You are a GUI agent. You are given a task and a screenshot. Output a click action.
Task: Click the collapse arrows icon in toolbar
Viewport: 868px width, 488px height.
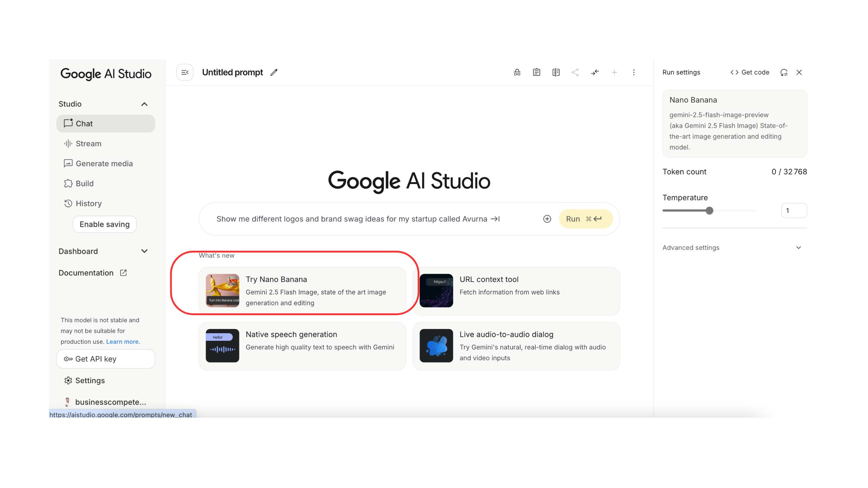(x=595, y=72)
